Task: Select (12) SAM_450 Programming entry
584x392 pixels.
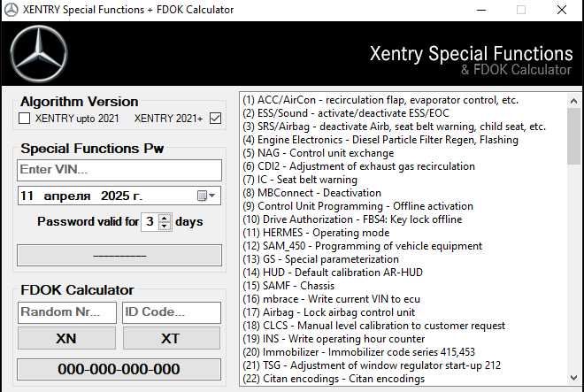Action: (363, 246)
